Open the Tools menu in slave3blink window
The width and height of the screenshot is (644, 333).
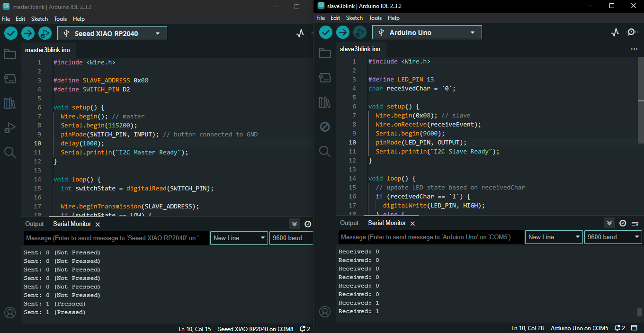click(375, 18)
